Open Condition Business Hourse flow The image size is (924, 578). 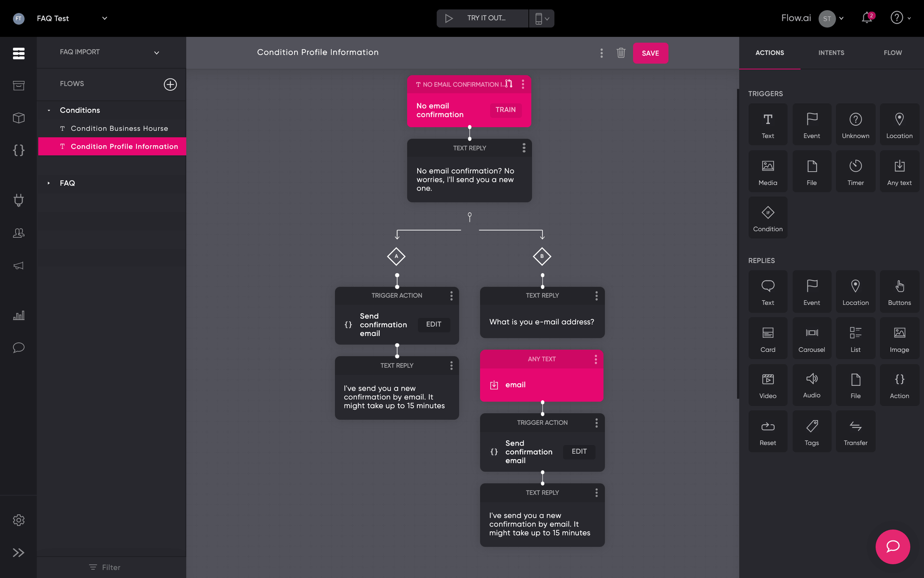point(119,128)
